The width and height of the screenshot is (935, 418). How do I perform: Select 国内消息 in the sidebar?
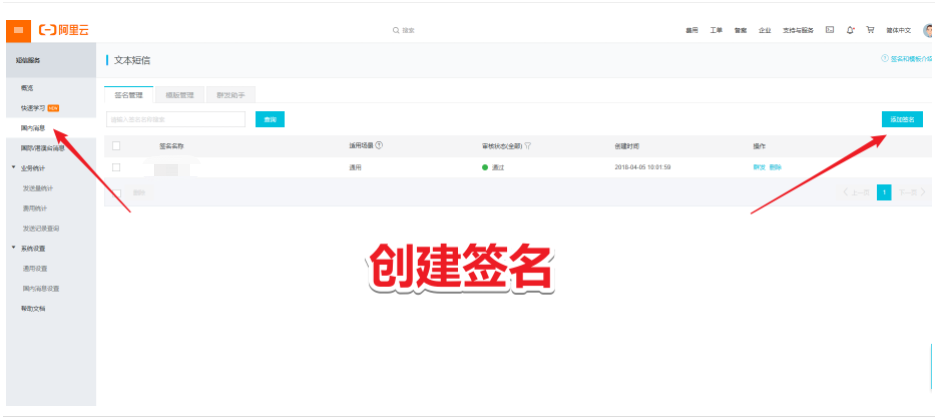click(x=33, y=128)
